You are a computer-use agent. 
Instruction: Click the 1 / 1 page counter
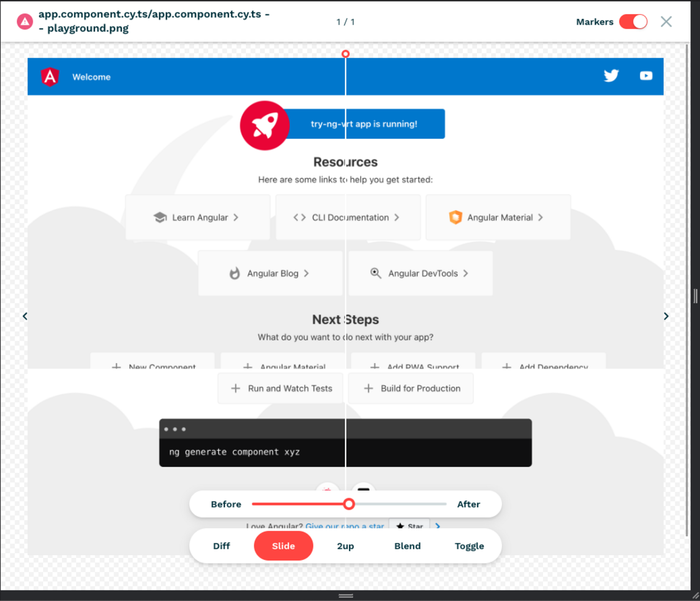tap(346, 22)
